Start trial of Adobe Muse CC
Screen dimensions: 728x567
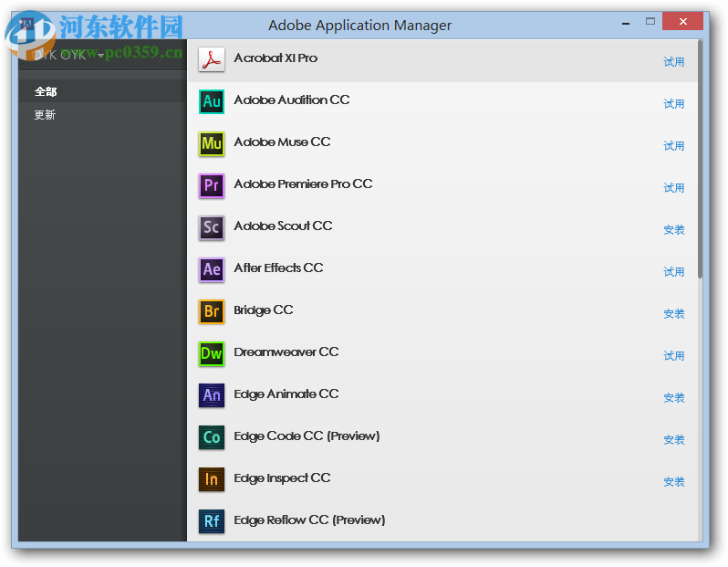[673, 146]
